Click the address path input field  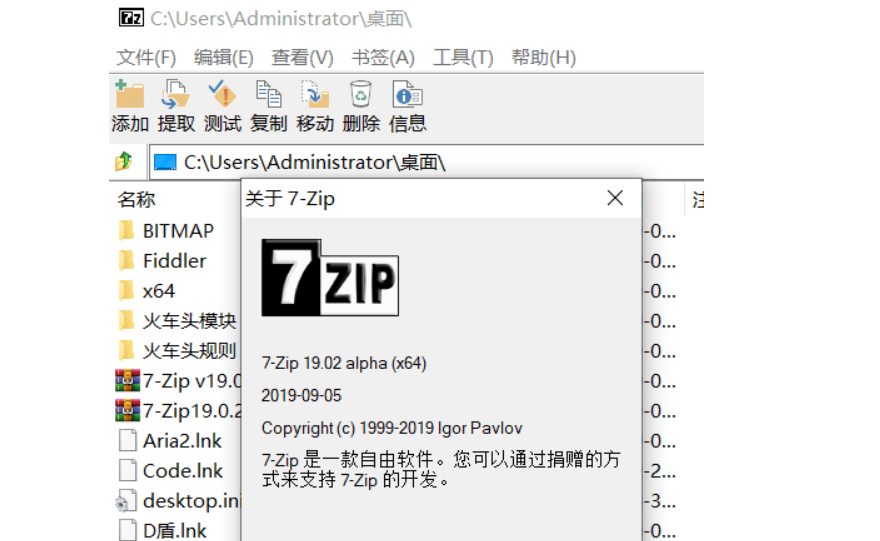[427, 162]
